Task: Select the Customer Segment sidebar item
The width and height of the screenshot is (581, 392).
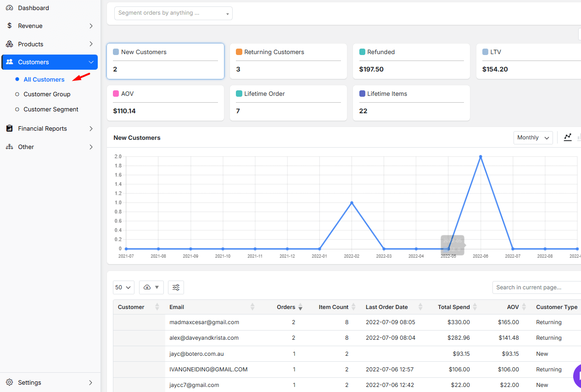Action: coord(50,109)
